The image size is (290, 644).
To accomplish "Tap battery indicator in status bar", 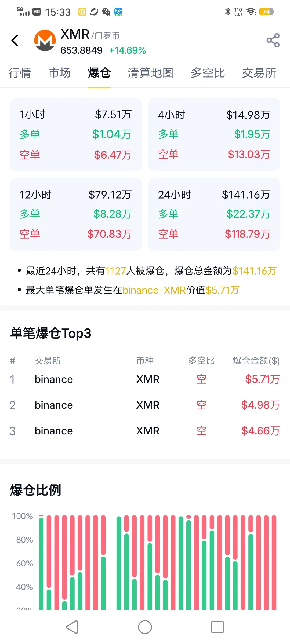I will pyautogui.click(x=266, y=12).
